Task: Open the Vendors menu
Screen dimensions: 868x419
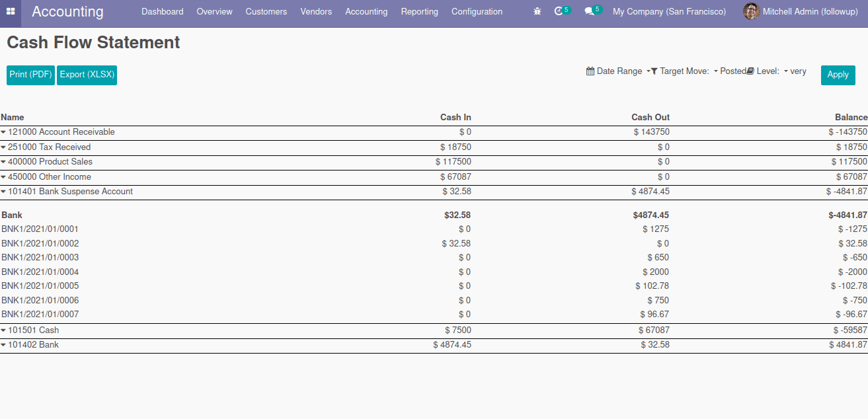Action: point(316,11)
